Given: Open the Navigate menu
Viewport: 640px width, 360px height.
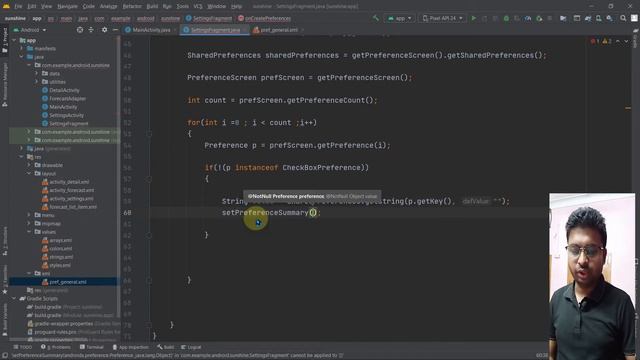Looking at the screenshot, I should point(67,7).
